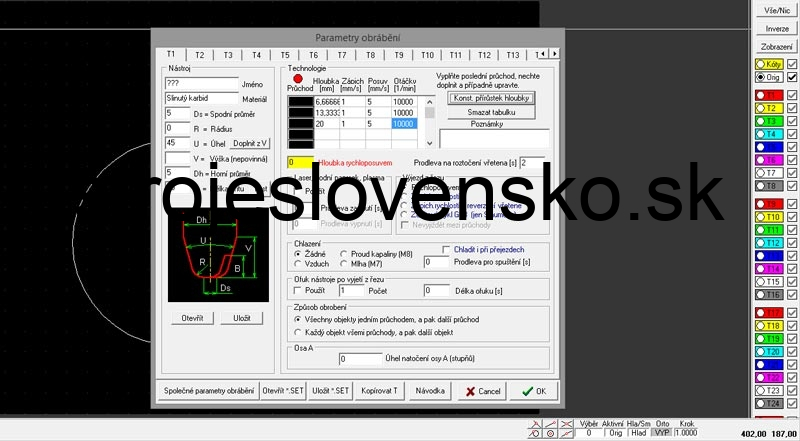
Task: Click Otevřít *.SET button
Action: (x=283, y=391)
